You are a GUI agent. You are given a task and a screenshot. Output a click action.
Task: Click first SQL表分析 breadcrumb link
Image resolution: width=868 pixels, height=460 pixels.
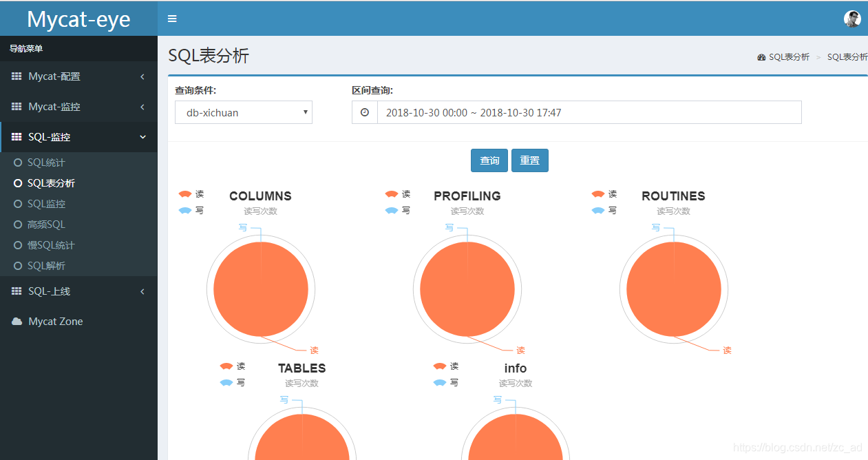[x=789, y=57]
